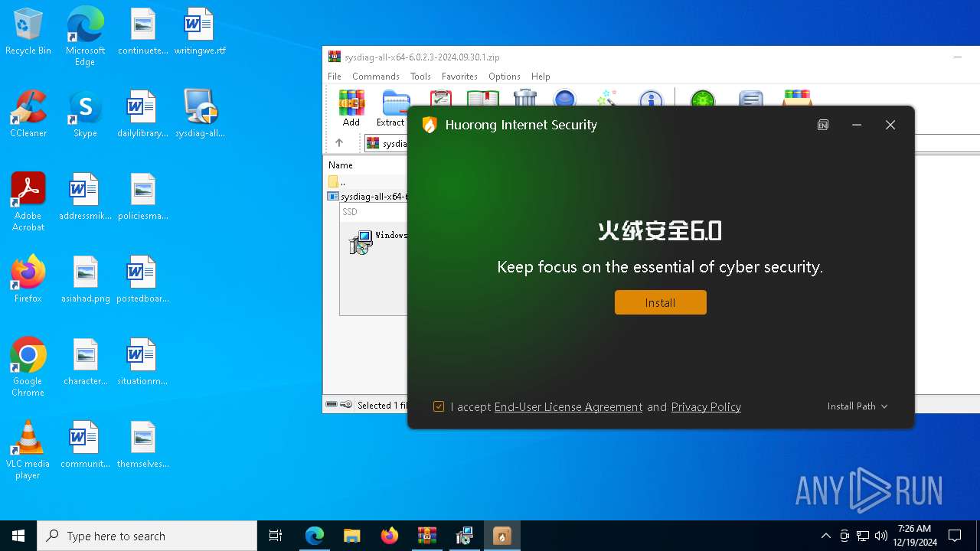980x551 pixels.
Task: Toggle the license agreement acceptance checkbox
Action: (x=439, y=406)
